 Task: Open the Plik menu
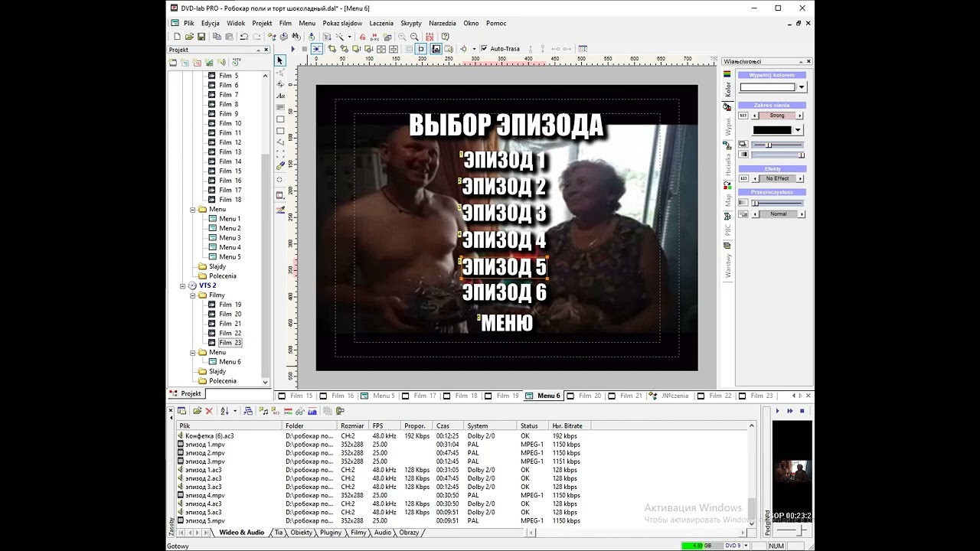point(189,23)
